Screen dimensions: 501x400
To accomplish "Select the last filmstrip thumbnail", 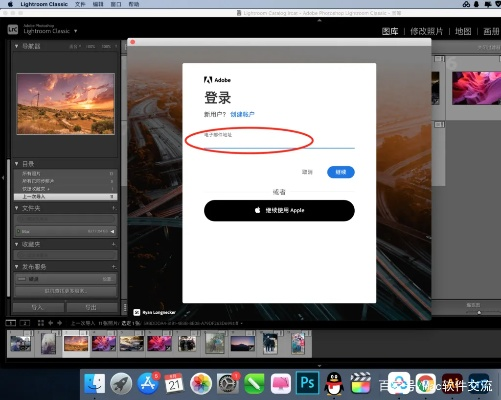I will [x=298, y=344].
